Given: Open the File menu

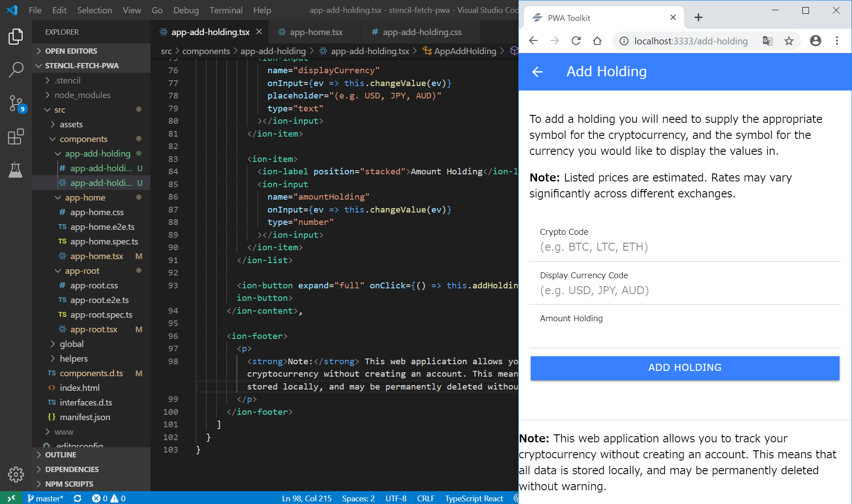Looking at the screenshot, I should click(x=35, y=10).
